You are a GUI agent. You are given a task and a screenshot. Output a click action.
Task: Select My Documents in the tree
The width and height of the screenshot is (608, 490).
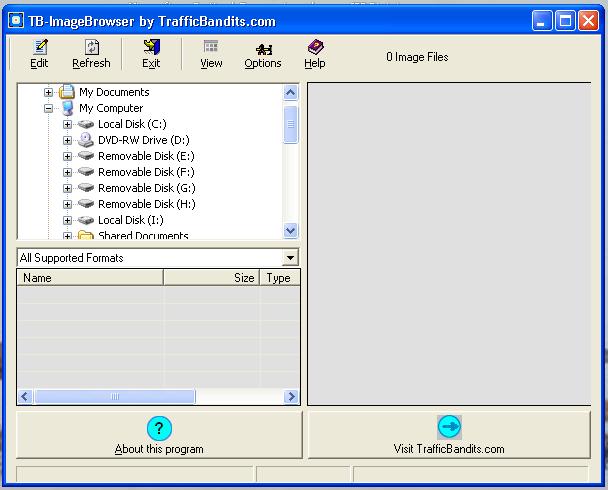(114, 92)
